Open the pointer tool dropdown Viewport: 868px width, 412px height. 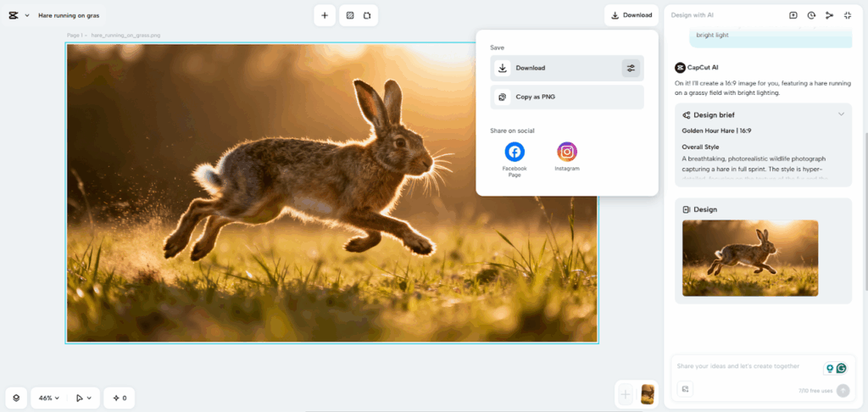tap(83, 398)
